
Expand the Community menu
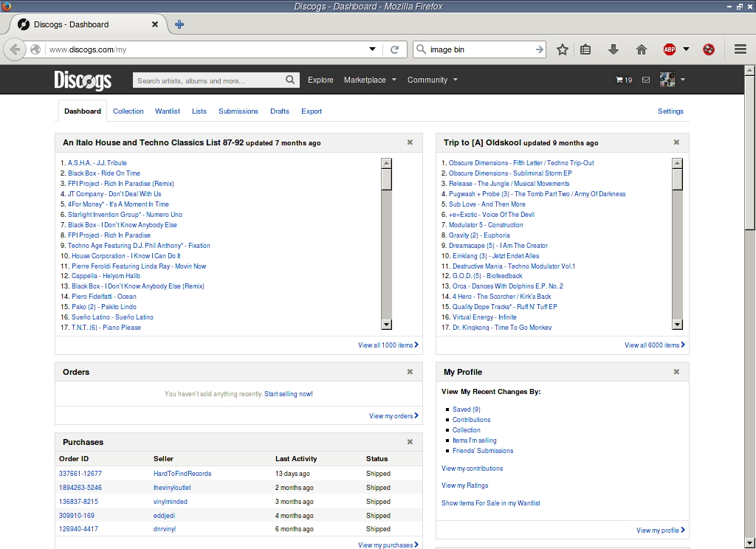(433, 80)
